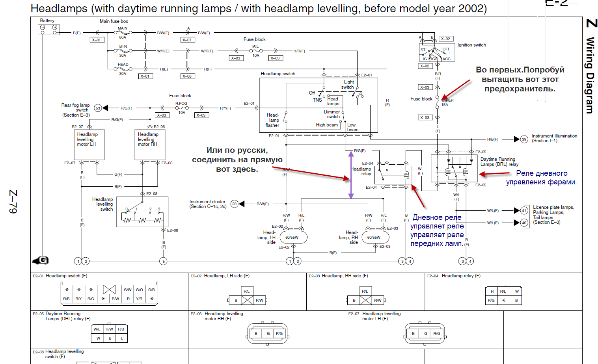Click the R.FOG 10A fuse symbol
Image resolution: width=598 pixels, height=364 pixels.
click(x=181, y=108)
